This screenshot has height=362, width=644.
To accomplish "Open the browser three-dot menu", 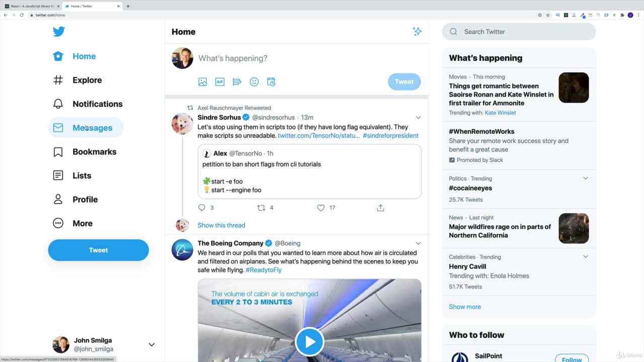I will pyautogui.click(x=638, y=15).
